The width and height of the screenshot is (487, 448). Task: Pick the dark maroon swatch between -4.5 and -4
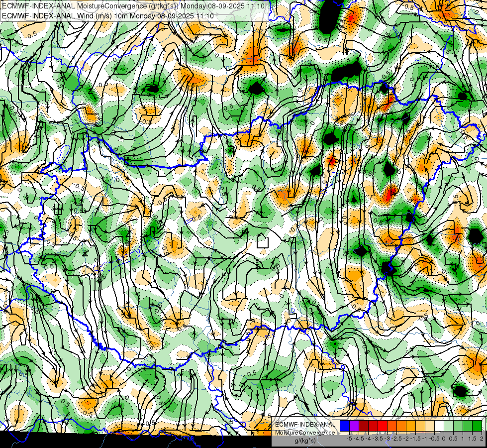pyautogui.click(x=364, y=426)
